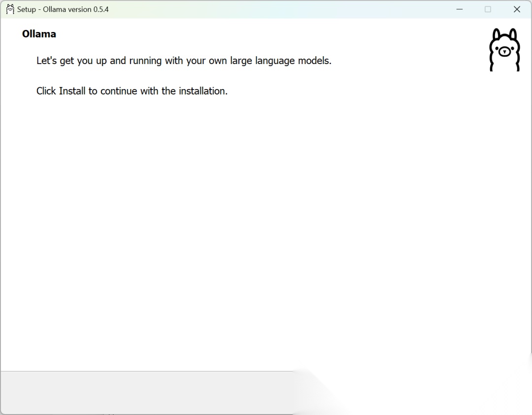Click the Ollama llama icon in title bar

[10, 9]
